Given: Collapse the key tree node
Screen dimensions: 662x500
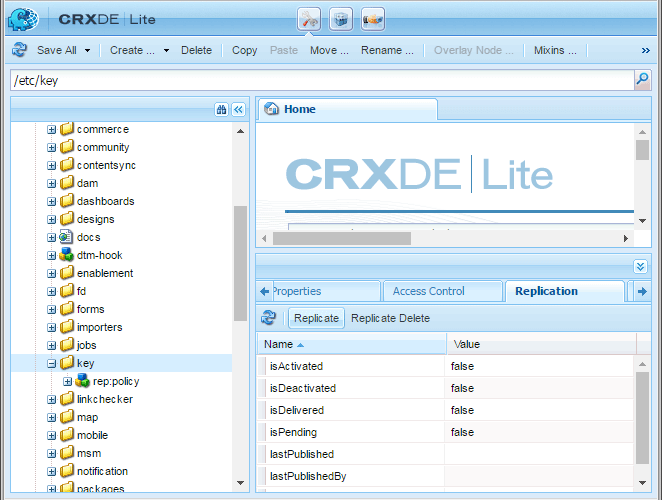Looking at the screenshot, I should (52, 364).
